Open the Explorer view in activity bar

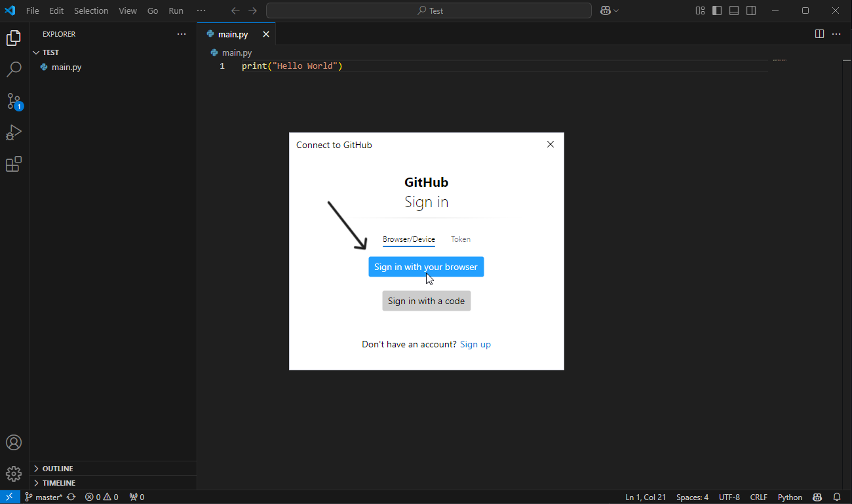coord(14,38)
